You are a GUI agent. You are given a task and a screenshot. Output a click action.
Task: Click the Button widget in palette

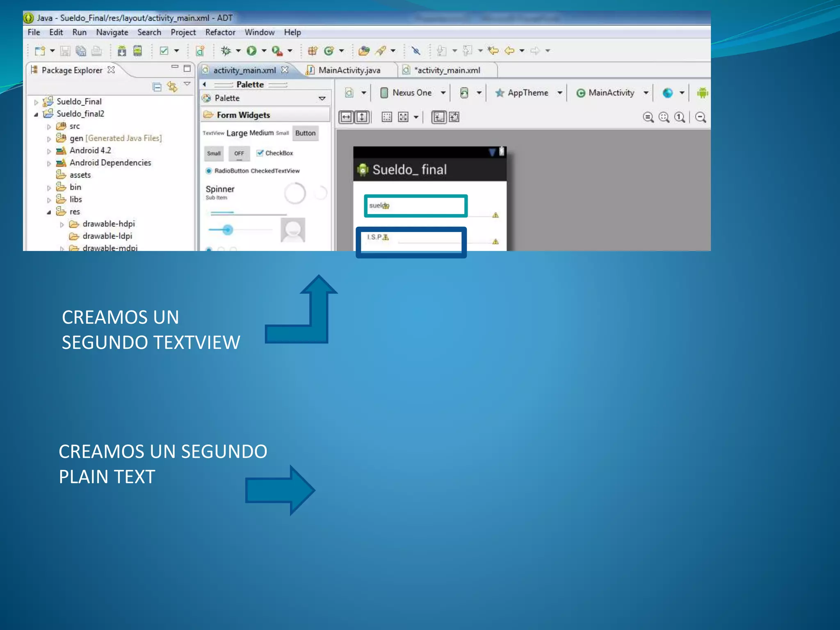click(305, 133)
